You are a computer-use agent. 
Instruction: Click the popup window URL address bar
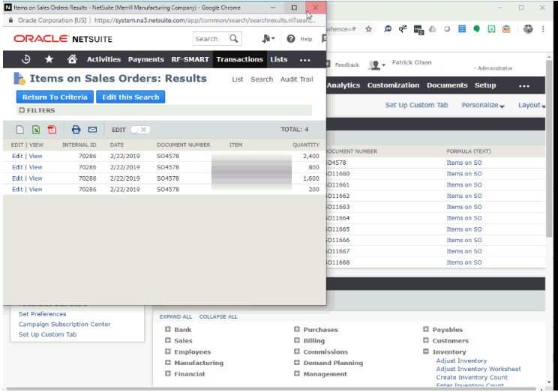205,20
